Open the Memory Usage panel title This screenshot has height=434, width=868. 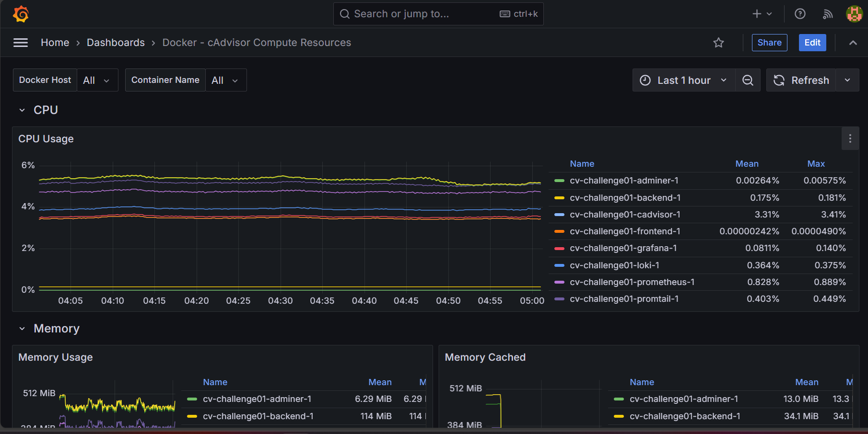[56, 357]
